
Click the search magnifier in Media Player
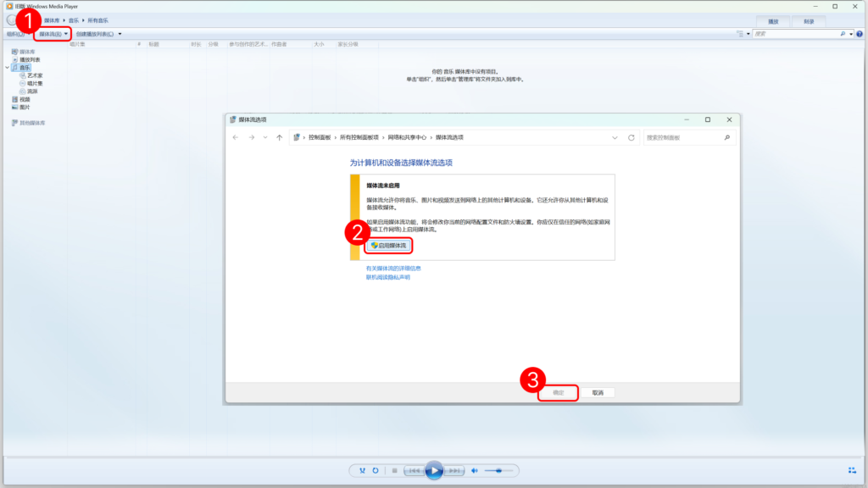point(843,34)
